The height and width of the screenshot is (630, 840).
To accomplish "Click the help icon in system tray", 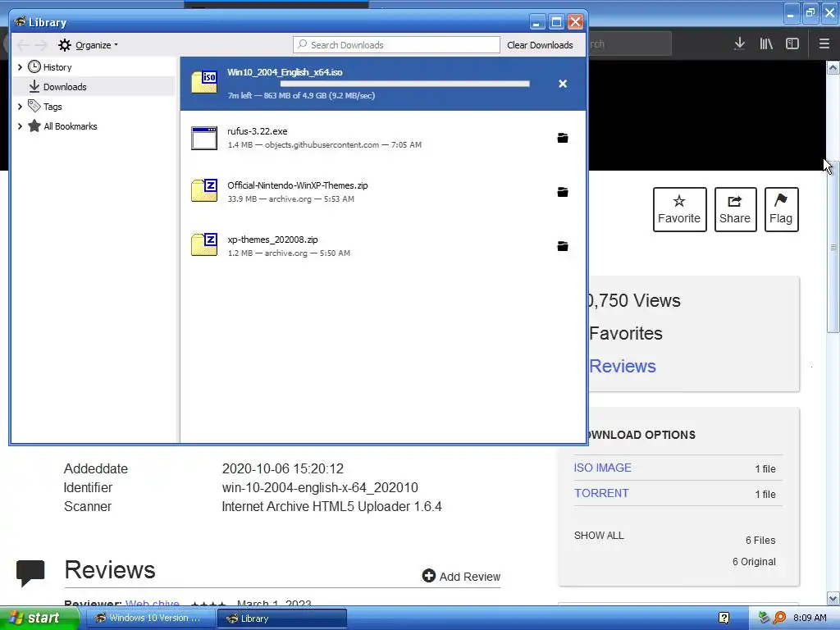I will 724,619.
